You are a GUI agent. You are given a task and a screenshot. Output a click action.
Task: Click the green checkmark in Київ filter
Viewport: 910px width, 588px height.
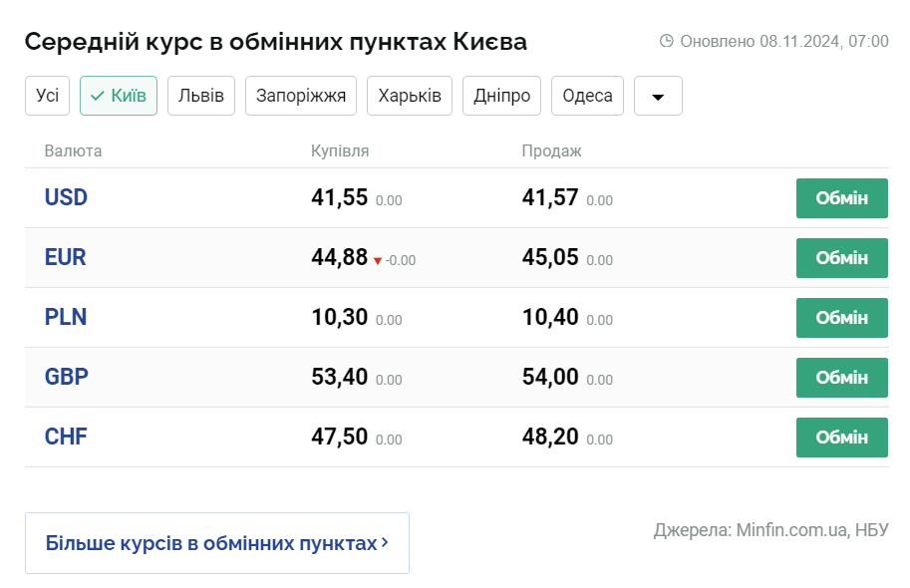(98, 96)
